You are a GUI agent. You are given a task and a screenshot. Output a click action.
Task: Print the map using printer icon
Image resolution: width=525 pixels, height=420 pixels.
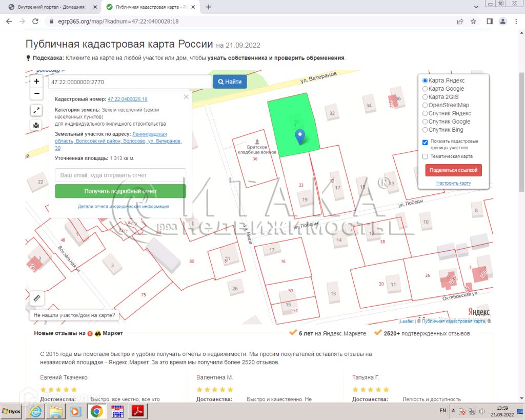pyautogui.click(x=36, y=126)
